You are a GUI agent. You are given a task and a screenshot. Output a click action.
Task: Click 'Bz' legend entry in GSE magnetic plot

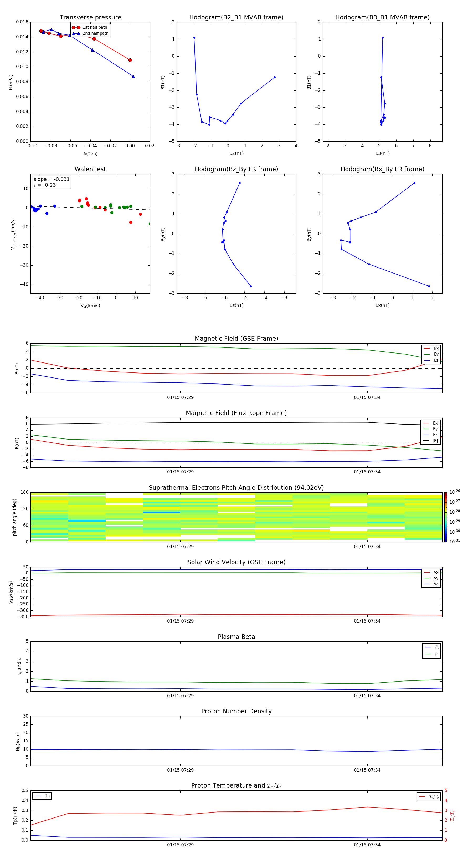[x=431, y=360]
